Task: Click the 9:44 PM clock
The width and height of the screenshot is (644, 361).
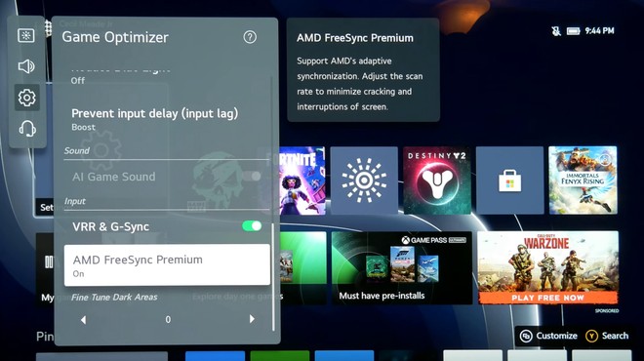Action: (599, 31)
